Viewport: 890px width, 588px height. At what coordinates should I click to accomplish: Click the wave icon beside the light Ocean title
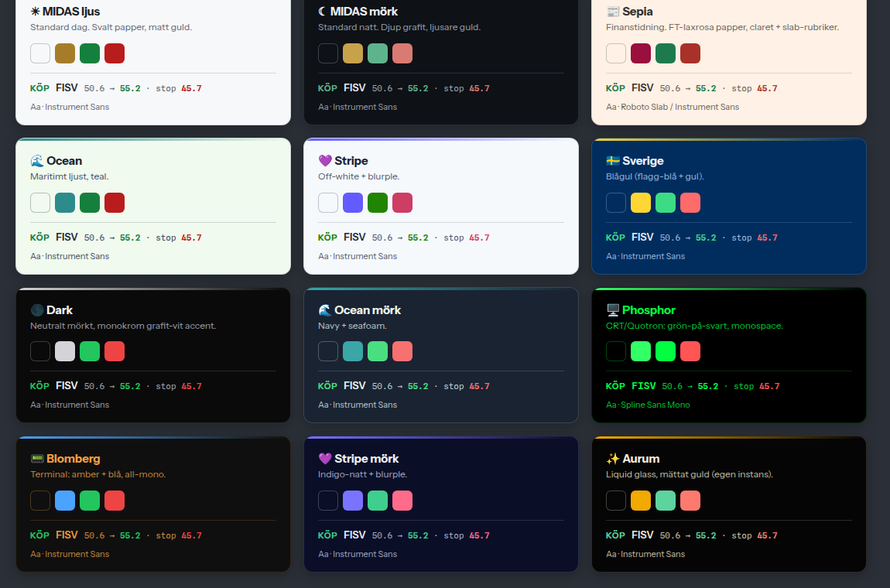click(x=37, y=161)
